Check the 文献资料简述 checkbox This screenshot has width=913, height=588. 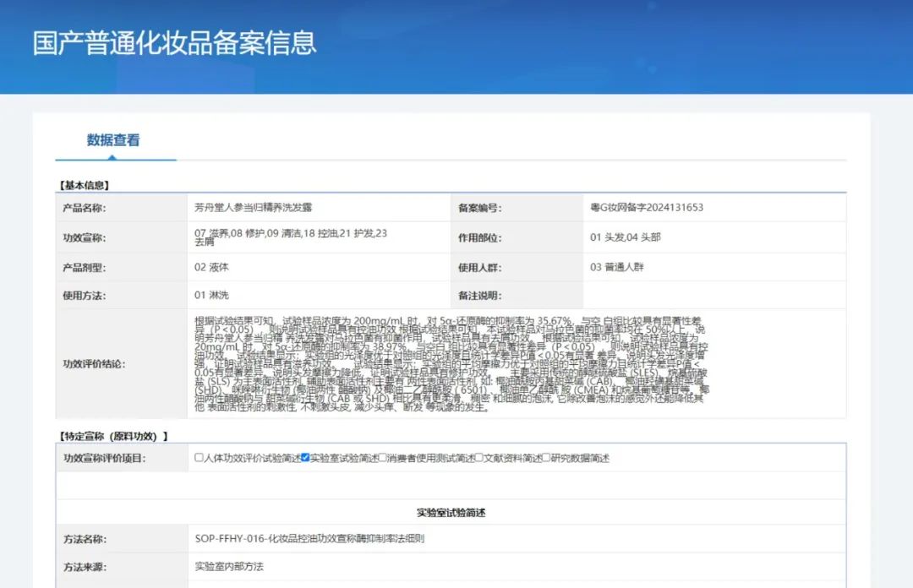point(478,458)
